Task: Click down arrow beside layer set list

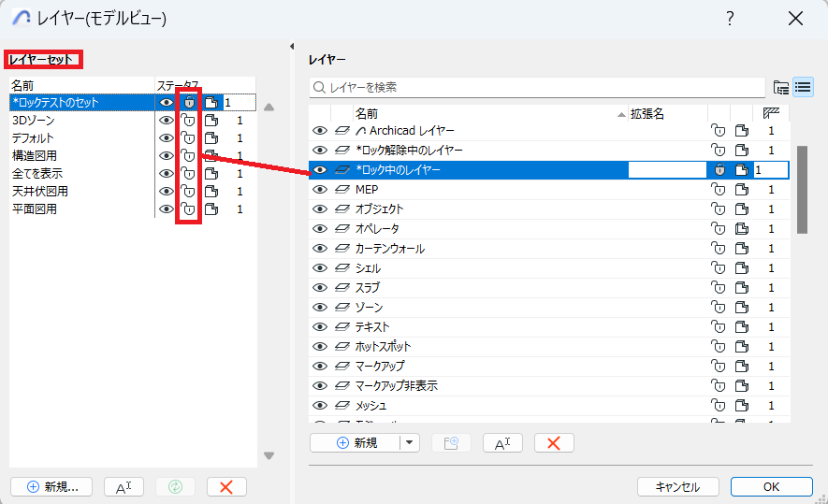Action: [269, 455]
